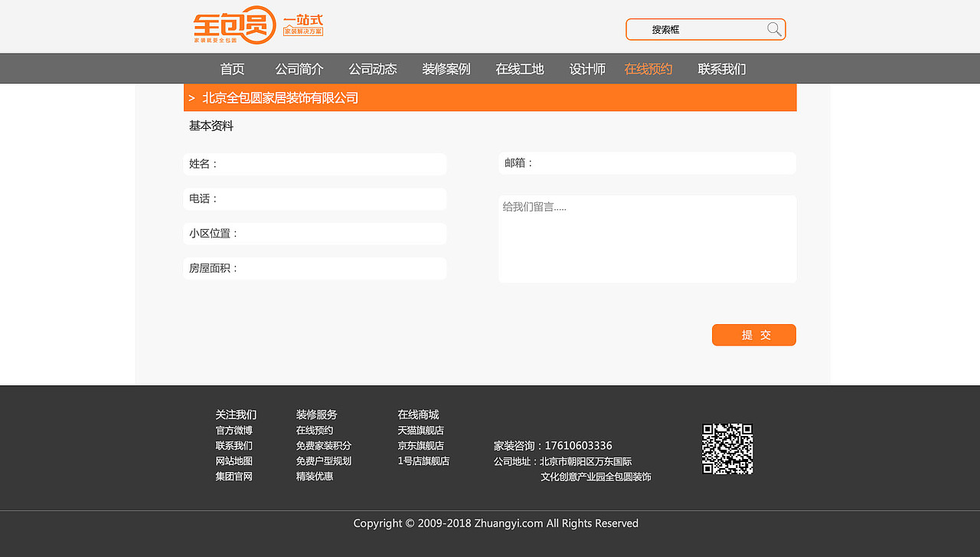Open the 精装优惠 footer link

tap(315, 477)
